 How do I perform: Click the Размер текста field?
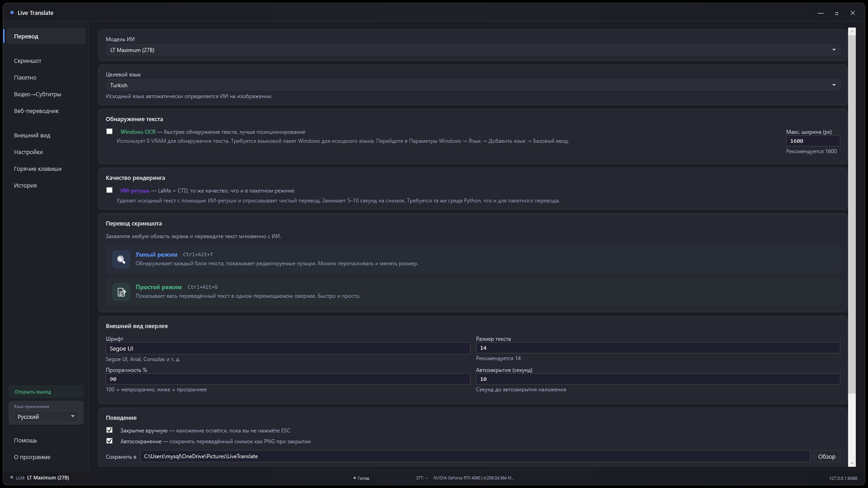tap(658, 348)
